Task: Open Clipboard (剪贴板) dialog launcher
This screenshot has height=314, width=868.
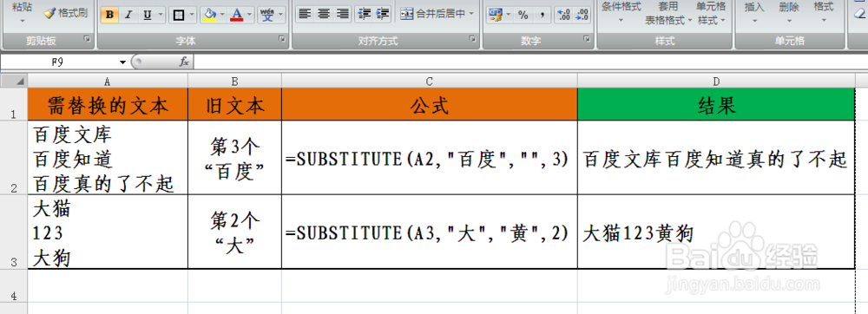Action: 86,39
